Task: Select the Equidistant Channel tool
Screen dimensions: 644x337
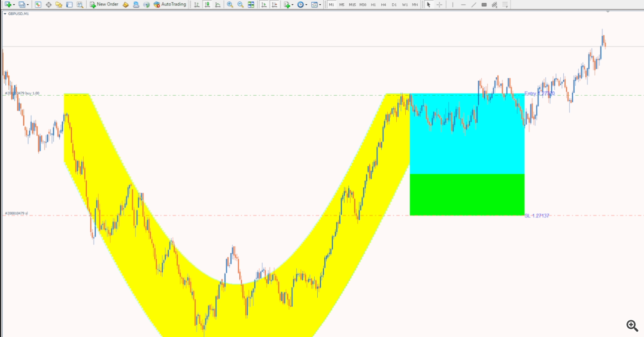Action: (495, 4)
